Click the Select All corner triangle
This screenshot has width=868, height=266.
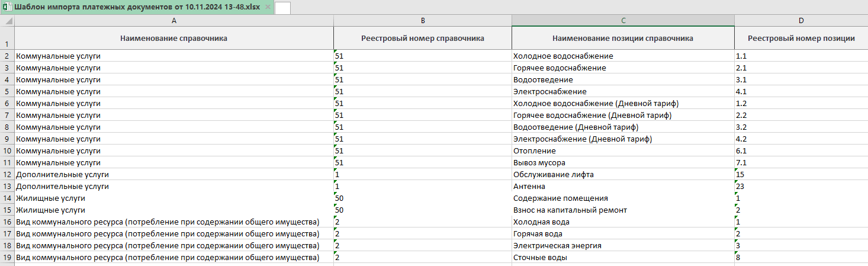tap(7, 21)
